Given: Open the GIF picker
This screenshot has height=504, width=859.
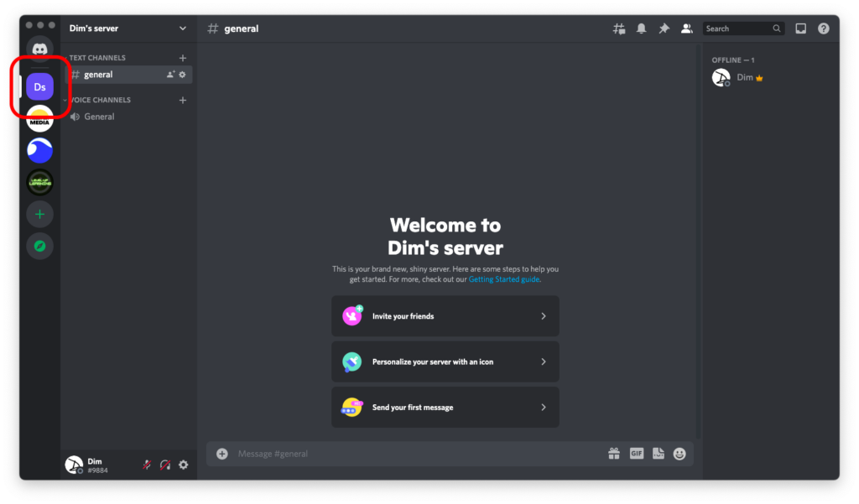Looking at the screenshot, I should click(637, 454).
